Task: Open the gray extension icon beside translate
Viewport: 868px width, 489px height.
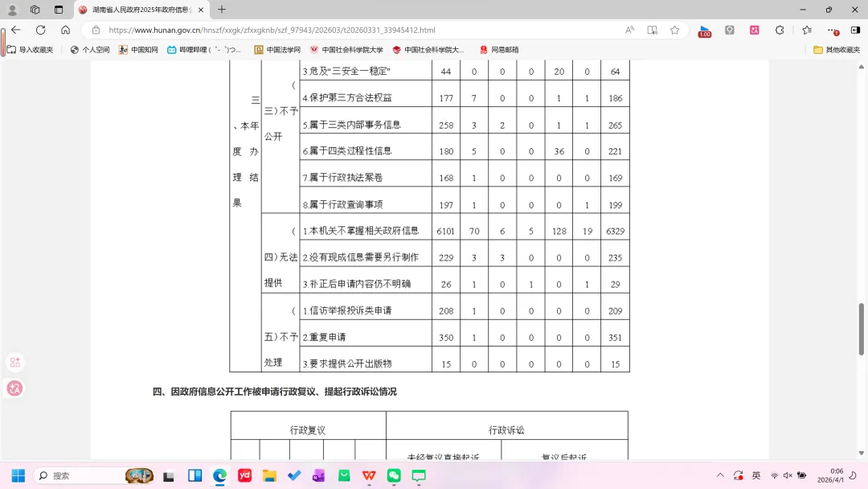Action: point(730,30)
